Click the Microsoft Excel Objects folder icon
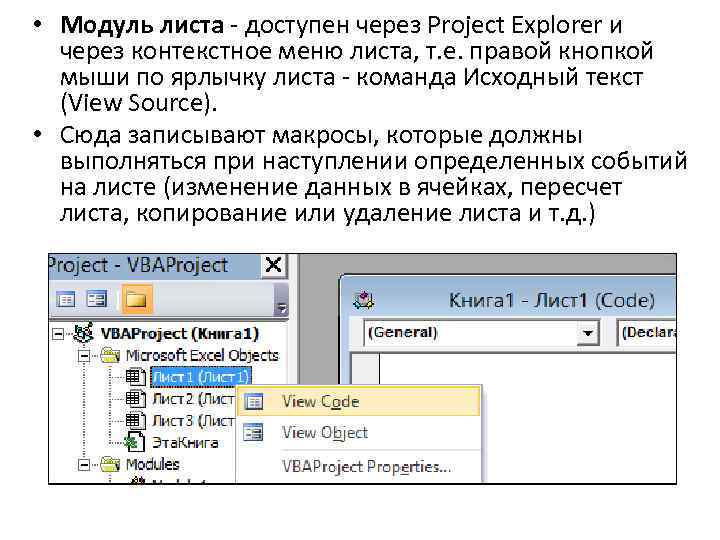Viewport: 720px width, 540px height. point(110,355)
